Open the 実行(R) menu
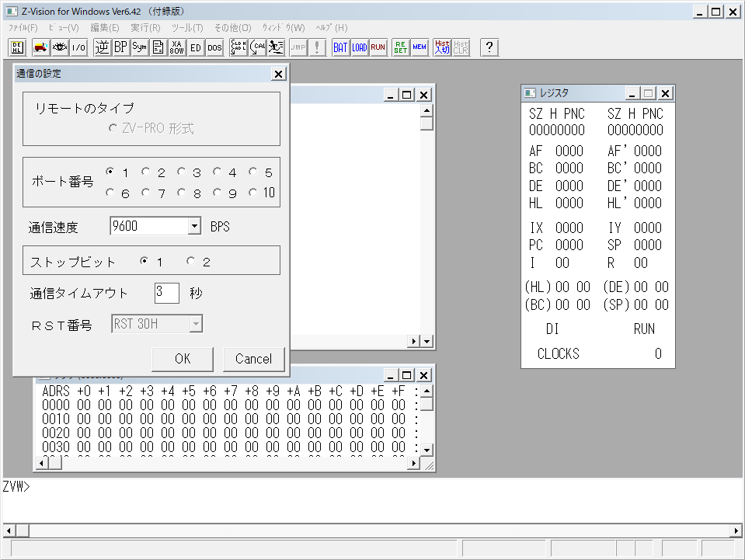Image resolution: width=745 pixels, height=560 pixels. pos(145,28)
